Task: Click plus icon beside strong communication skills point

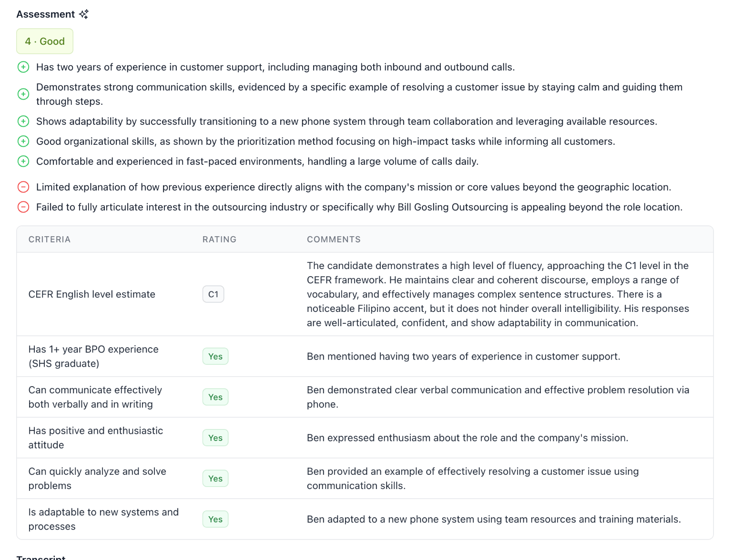Action: point(23,94)
